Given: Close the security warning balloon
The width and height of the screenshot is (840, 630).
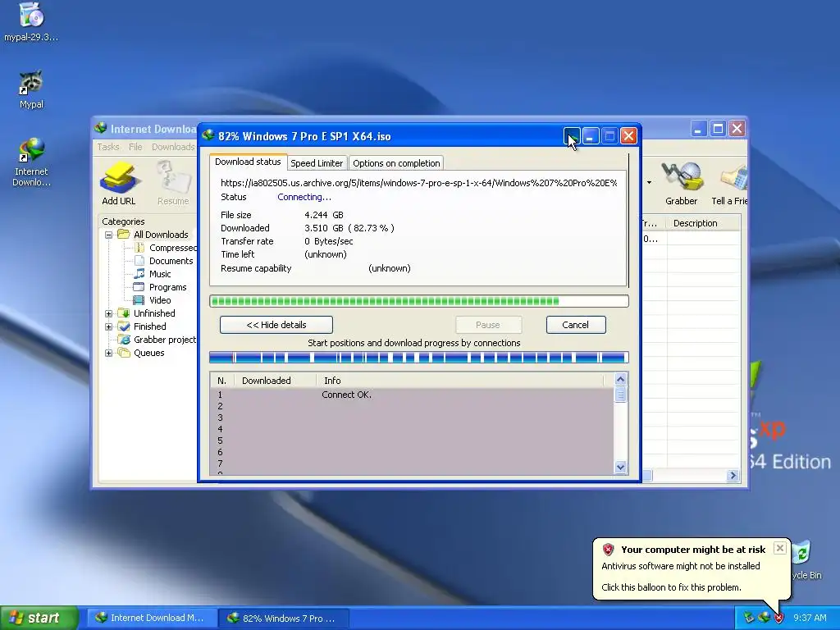Looking at the screenshot, I should pyautogui.click(x=780, y=548).
